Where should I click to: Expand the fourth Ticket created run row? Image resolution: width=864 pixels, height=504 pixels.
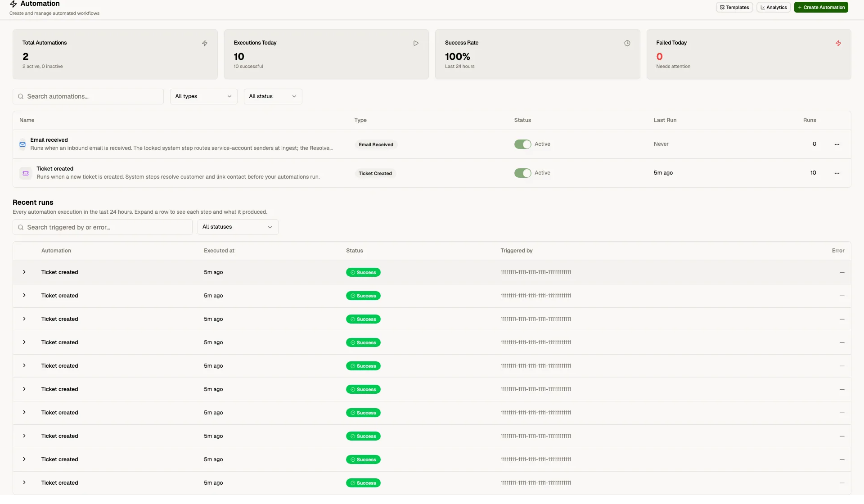tap(24, 342)
